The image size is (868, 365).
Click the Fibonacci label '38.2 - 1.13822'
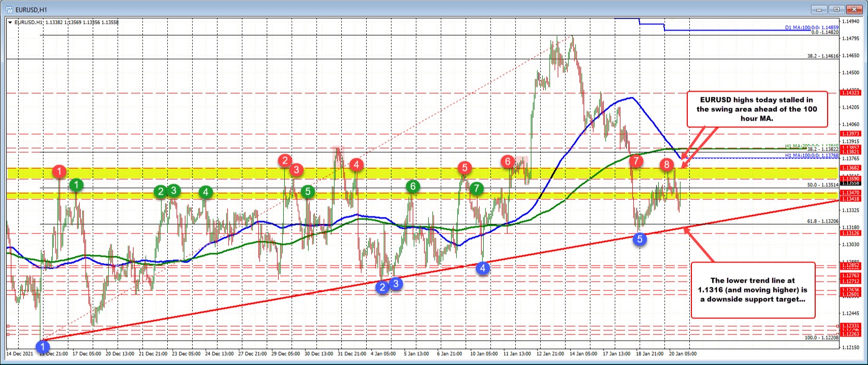[x=823, y=149]
